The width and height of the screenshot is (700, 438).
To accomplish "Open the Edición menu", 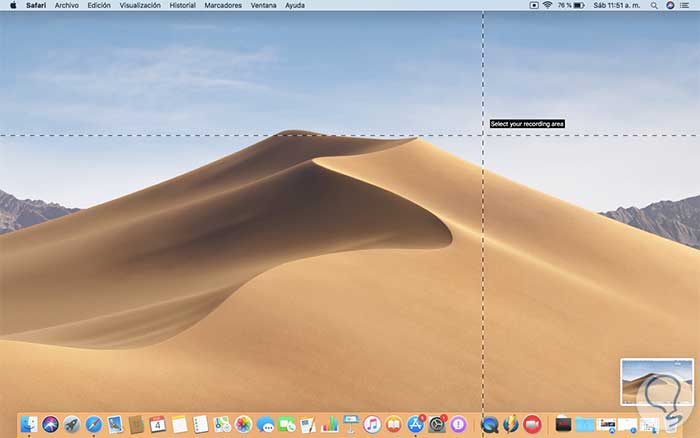I will pyautogui.click(x=99, y=5).
